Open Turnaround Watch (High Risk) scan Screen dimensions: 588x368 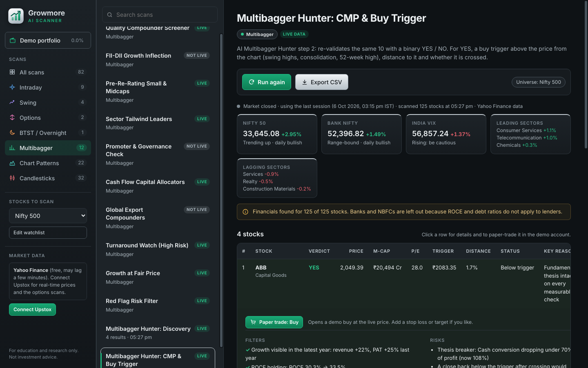click(158, 249)
